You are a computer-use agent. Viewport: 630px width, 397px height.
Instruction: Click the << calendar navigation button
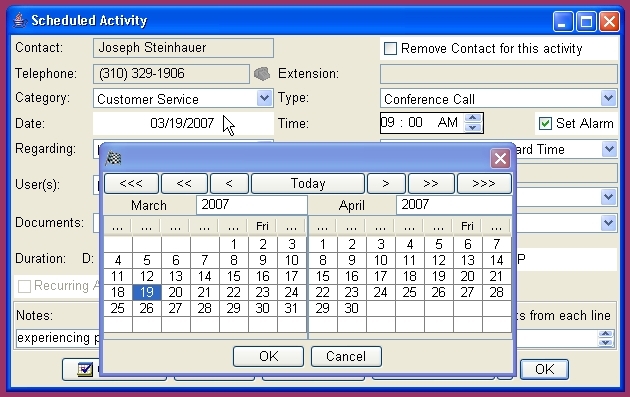coord(184,184)
